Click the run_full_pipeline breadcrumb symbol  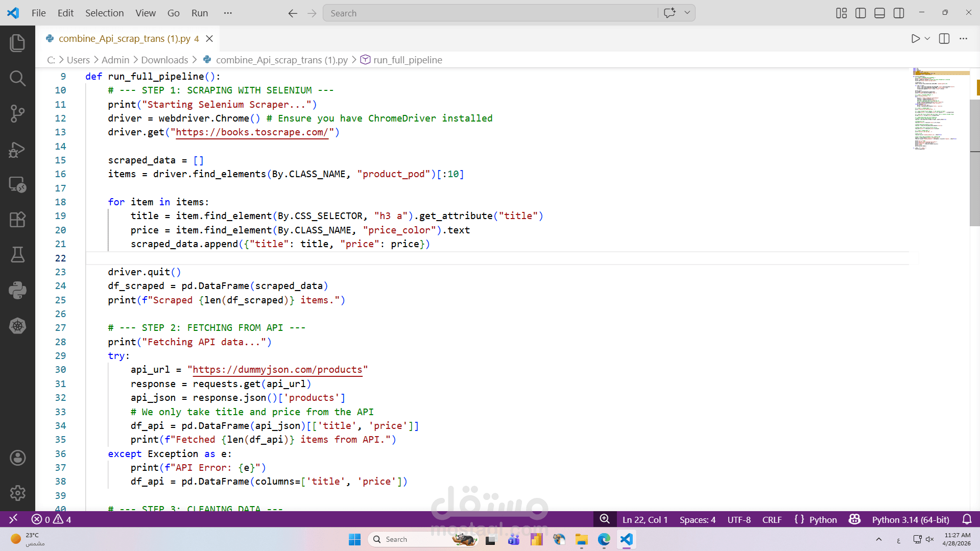click(408, 60)
